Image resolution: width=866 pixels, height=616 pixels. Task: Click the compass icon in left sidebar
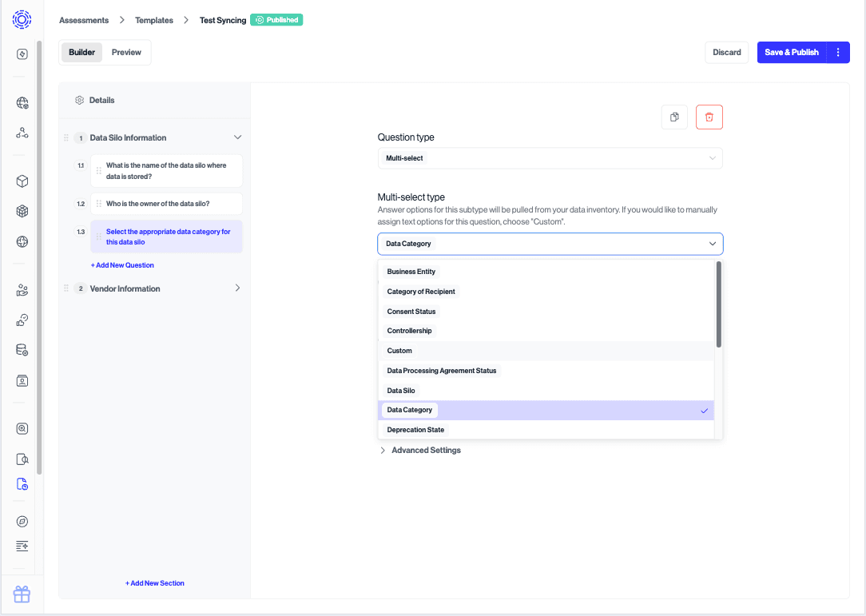pyautogui.click(x=22, y=521)
